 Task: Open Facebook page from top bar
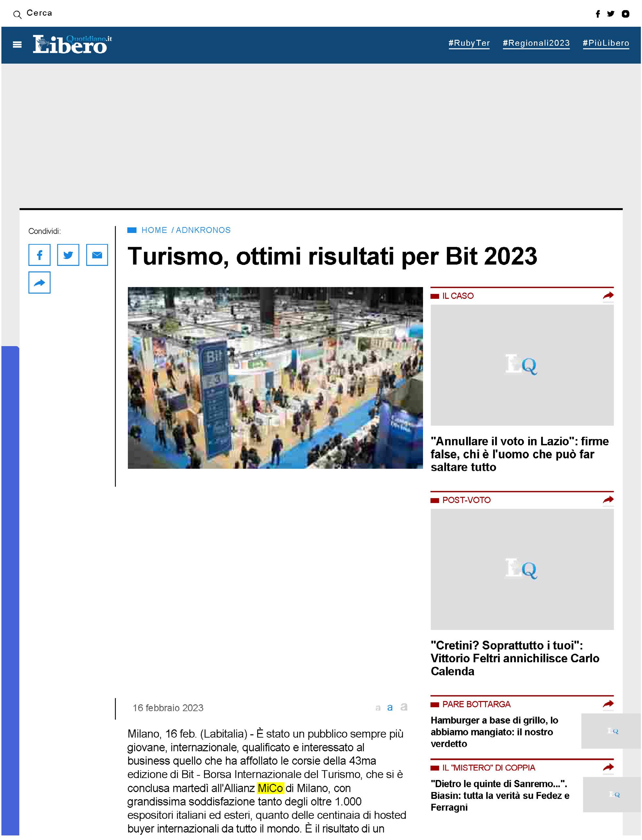[598, 14]
